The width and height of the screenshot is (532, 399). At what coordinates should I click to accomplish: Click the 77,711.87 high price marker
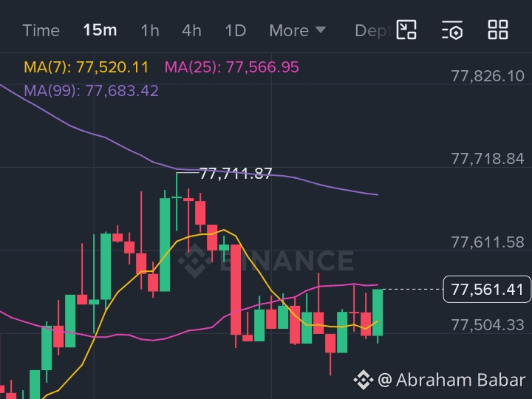coord(236,174)
